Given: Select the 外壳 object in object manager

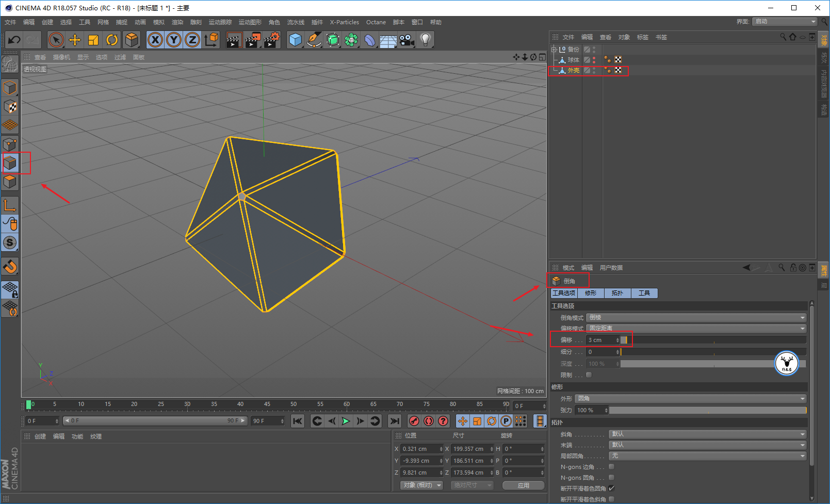Looking at the screenshot, I should (574, 70).
